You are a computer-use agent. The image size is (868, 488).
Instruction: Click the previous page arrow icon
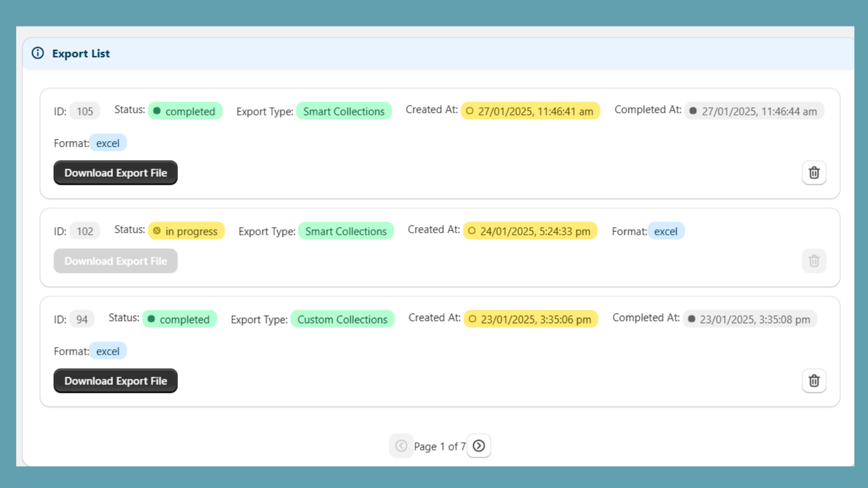[401, 446]
